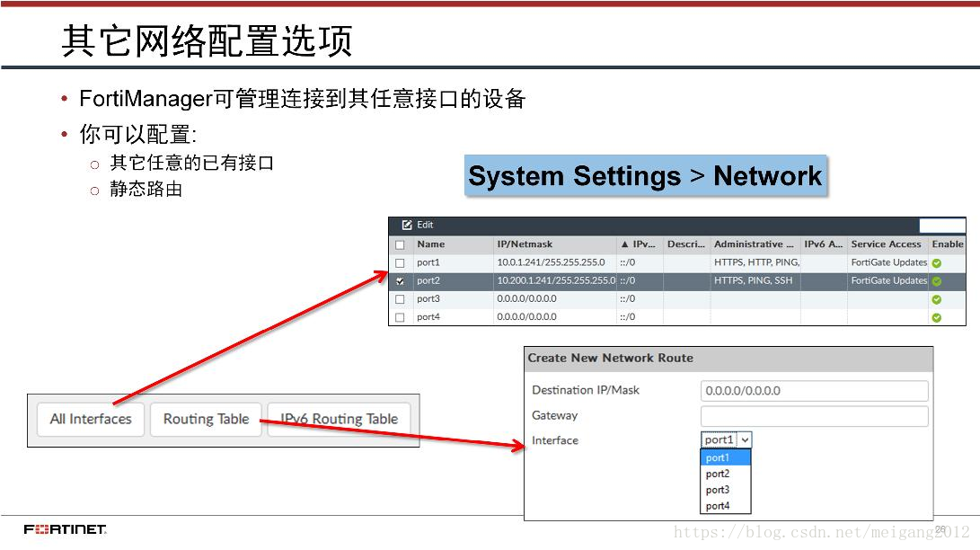The image size is (980, 550).
Task: Click the green enable icon for port4
Action: (936, 317)
